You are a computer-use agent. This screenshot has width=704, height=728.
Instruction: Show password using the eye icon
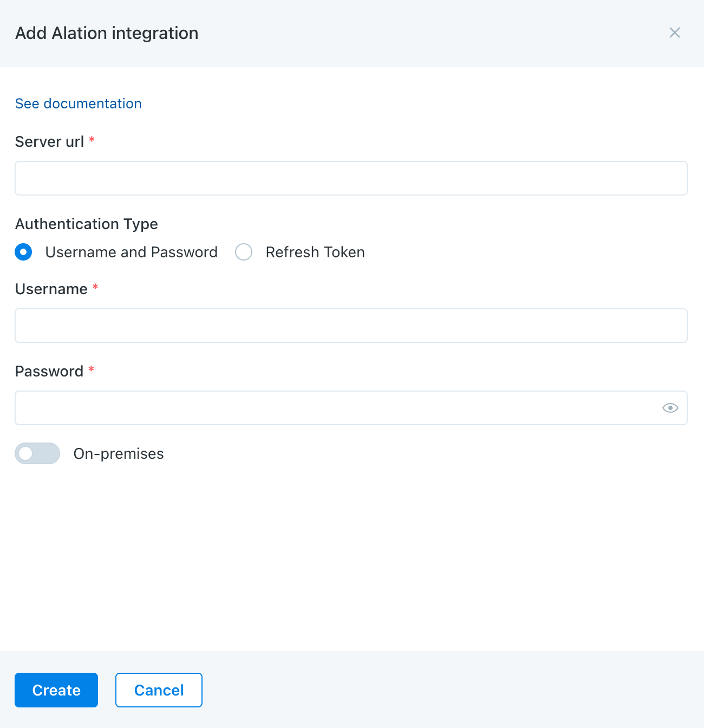click(x=670, y=408)
